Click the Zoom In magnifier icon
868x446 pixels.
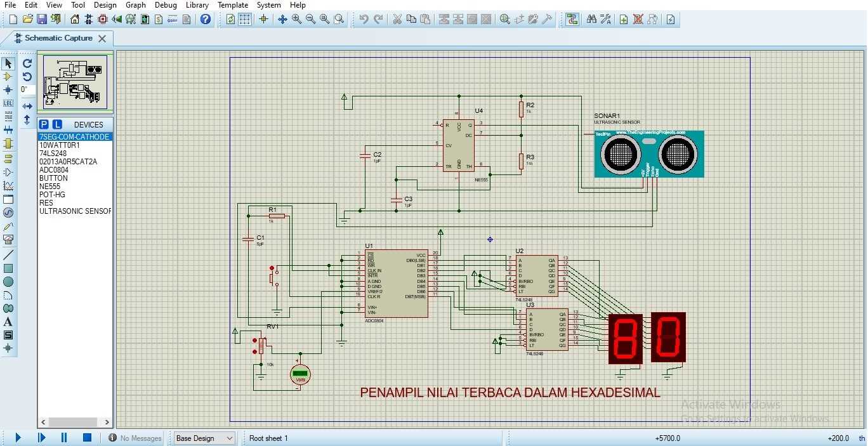[x=297, y=19]
